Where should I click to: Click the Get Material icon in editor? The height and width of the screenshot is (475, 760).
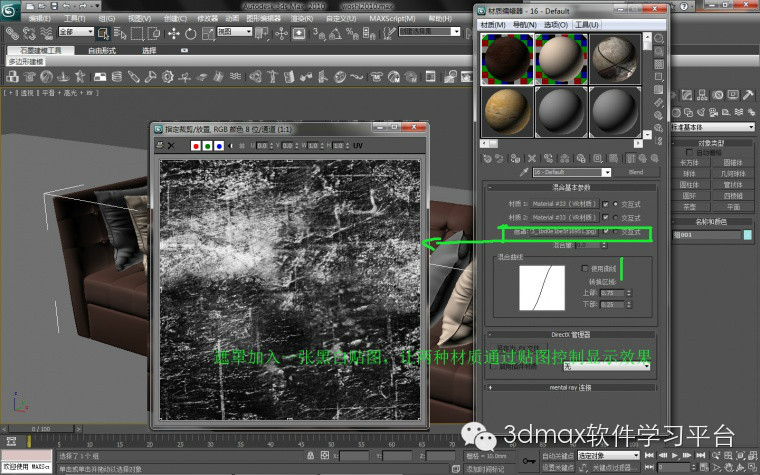(x=487, y=158)
